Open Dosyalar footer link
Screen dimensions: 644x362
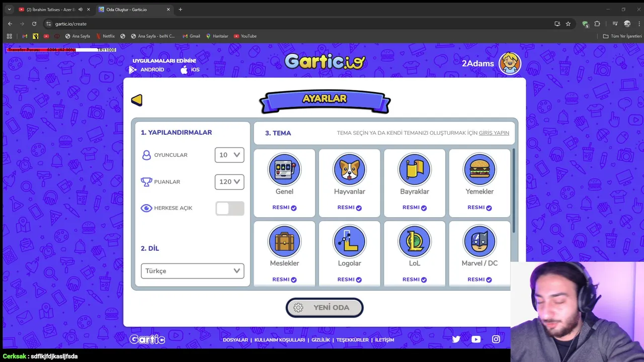(x=235, y=340)
